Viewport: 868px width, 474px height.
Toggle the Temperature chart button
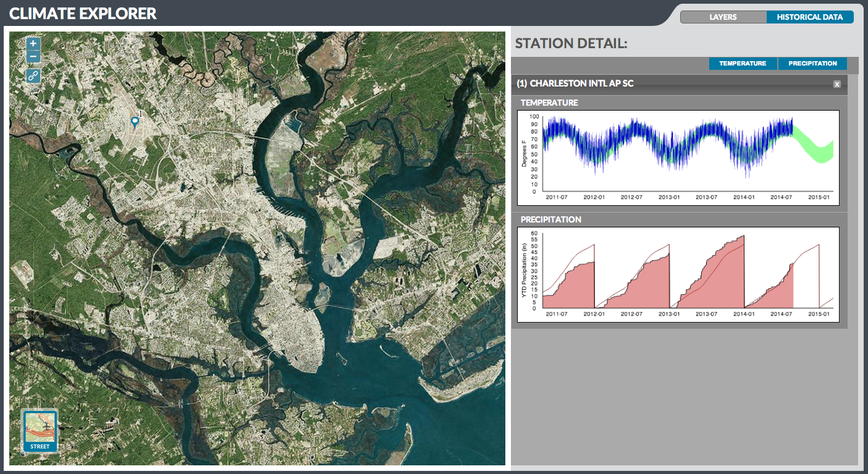tap(743, 63)
